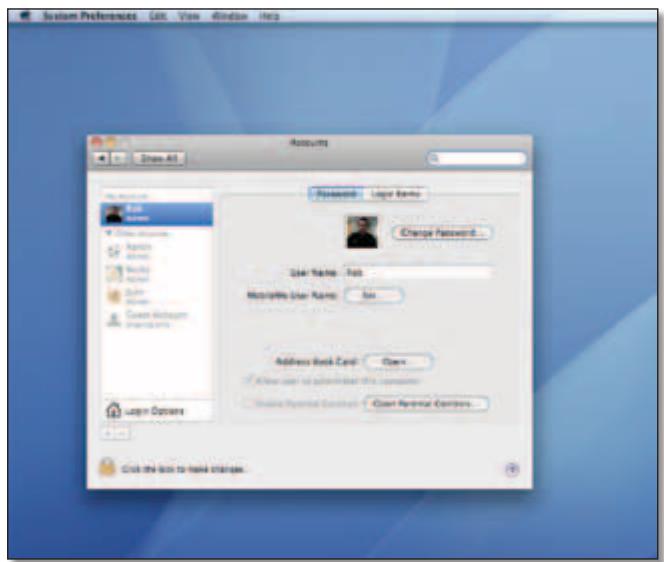Click the forward arrow in Accounts toolbar

[x=118, y=158]
